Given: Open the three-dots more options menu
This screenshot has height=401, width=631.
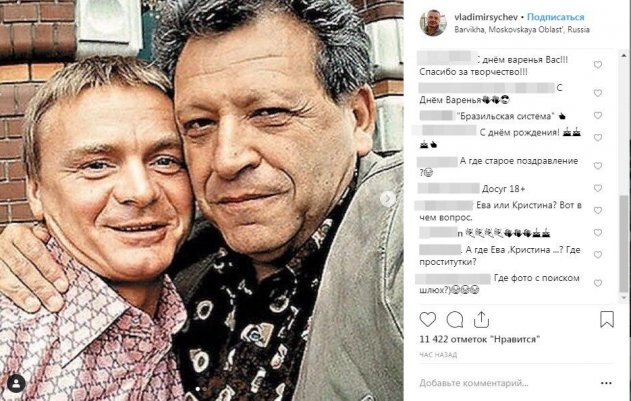Looking at the screenshot, I should [606, 383].
